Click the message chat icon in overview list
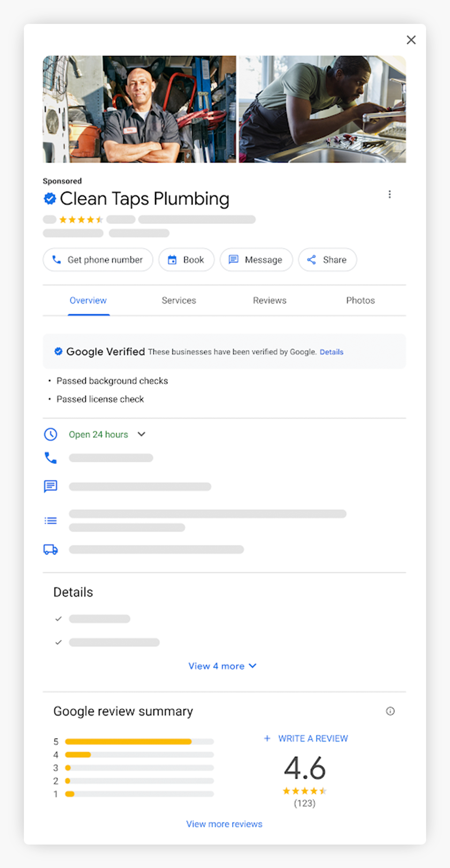This screenshot has height=868, width=450. (51, 486)
